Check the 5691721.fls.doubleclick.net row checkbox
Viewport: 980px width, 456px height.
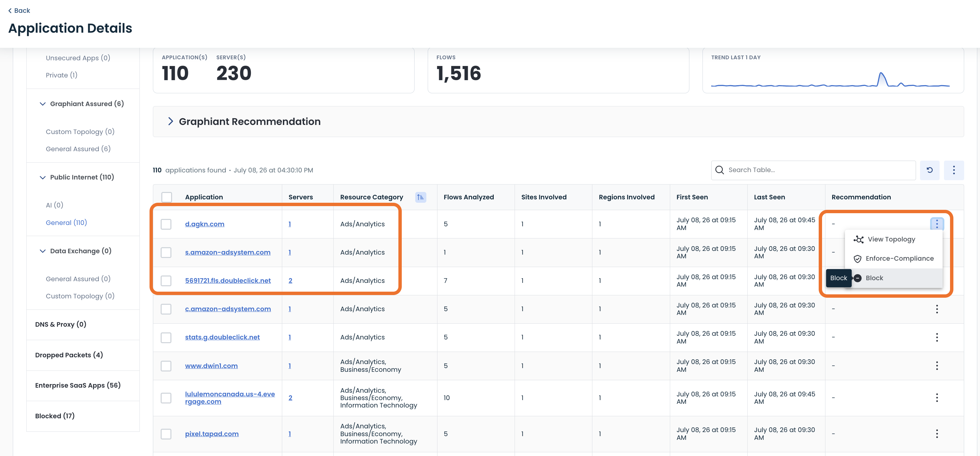click(166, 281)
